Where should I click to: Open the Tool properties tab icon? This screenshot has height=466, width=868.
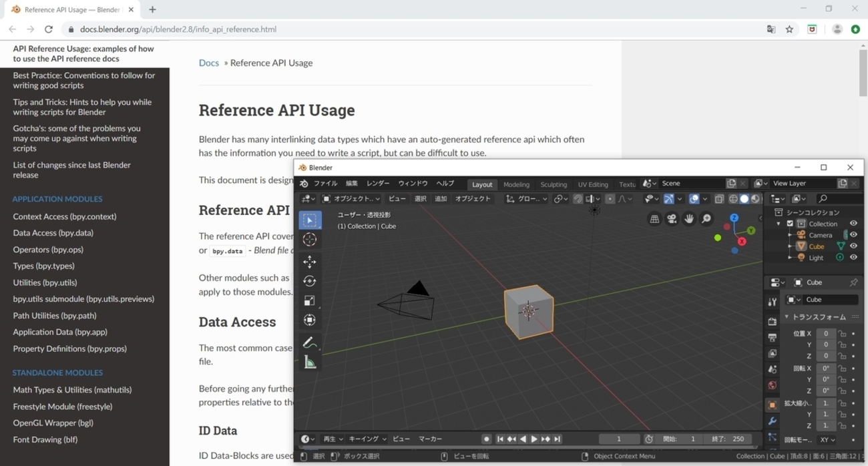point(773,302)
